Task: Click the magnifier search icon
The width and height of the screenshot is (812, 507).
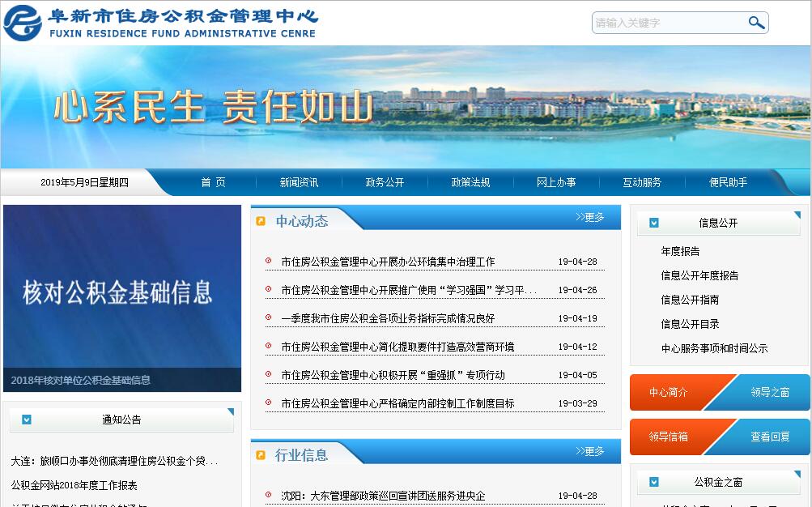Action: (x=756, y=23)
